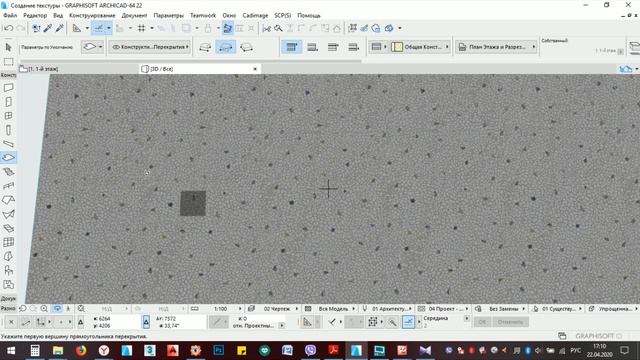Click the dark square texture sample
Viewport: 640px width, 360px height.
pyautogui.click(x=193, y=203)
